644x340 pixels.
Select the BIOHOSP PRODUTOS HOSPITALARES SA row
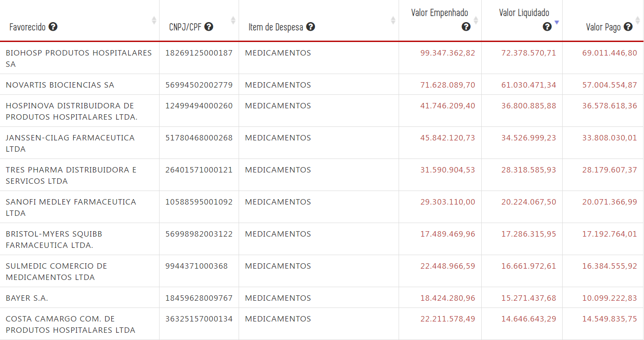tap(79, 58)
